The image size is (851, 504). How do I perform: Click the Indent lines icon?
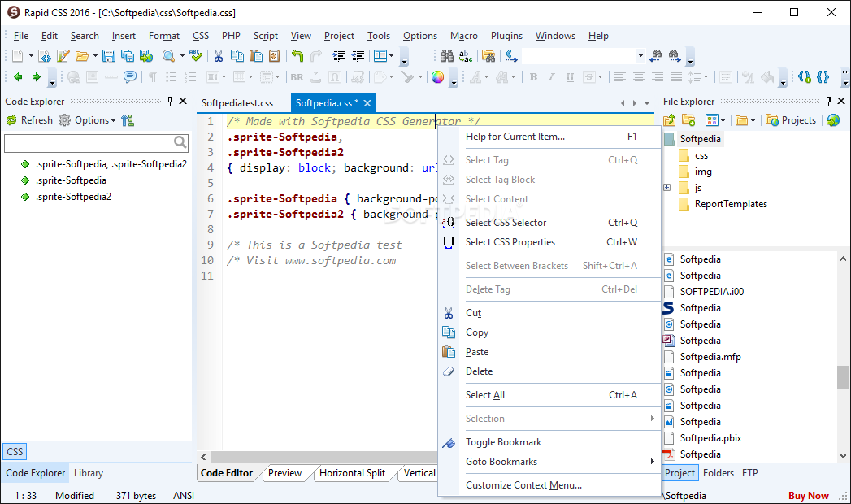pyautogui.click(x=339, y=56)
